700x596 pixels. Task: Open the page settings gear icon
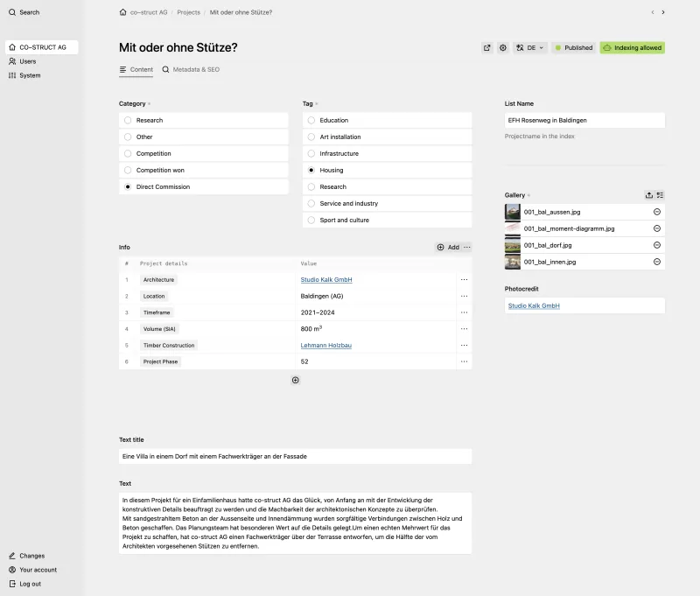[504, 48]
